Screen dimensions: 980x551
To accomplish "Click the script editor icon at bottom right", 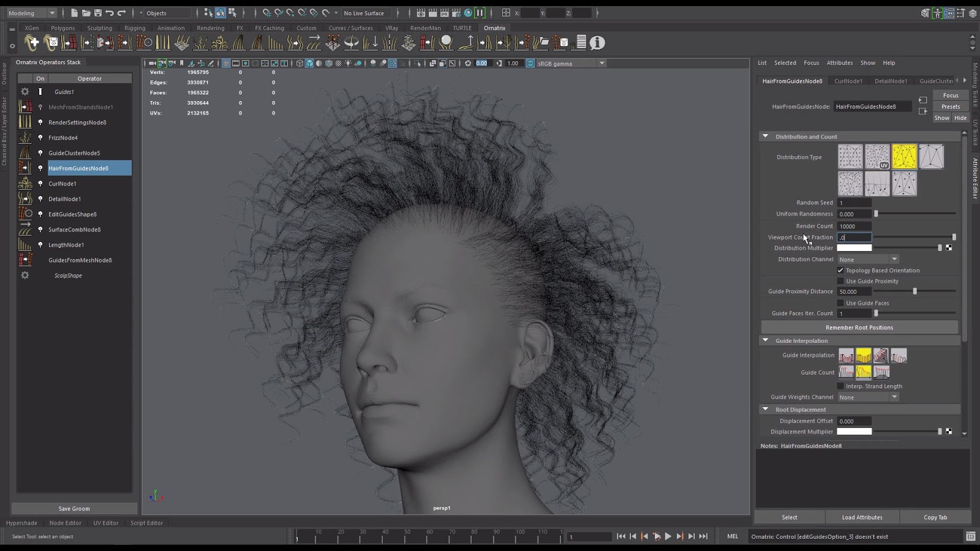I will (x=971, y=536).
